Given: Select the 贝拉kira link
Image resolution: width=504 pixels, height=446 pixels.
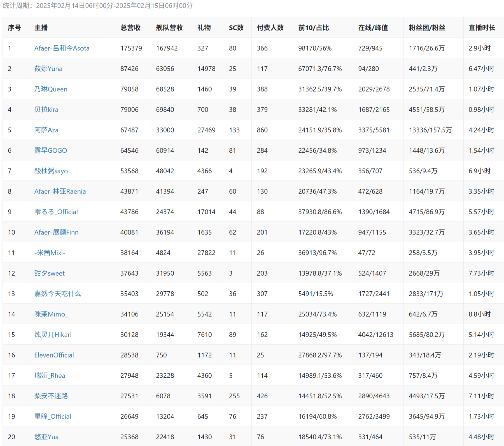Looking at the screenshot, I should pos(46,110).
